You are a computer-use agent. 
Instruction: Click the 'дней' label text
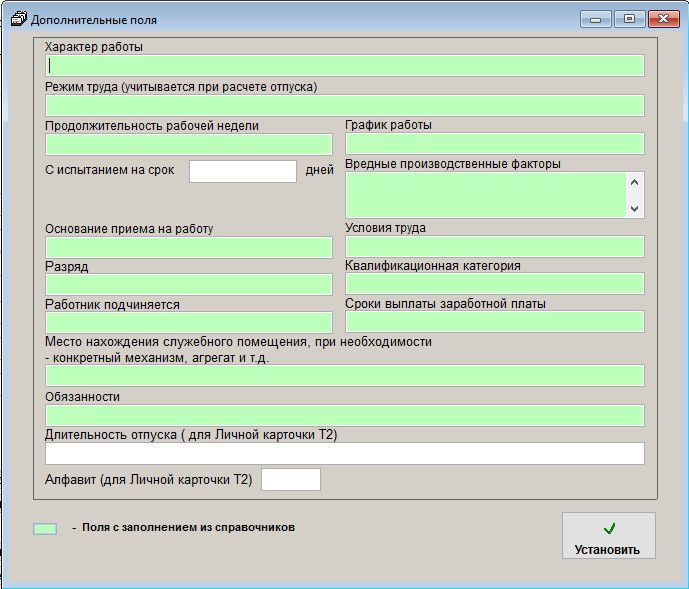(x=319, y=170)
